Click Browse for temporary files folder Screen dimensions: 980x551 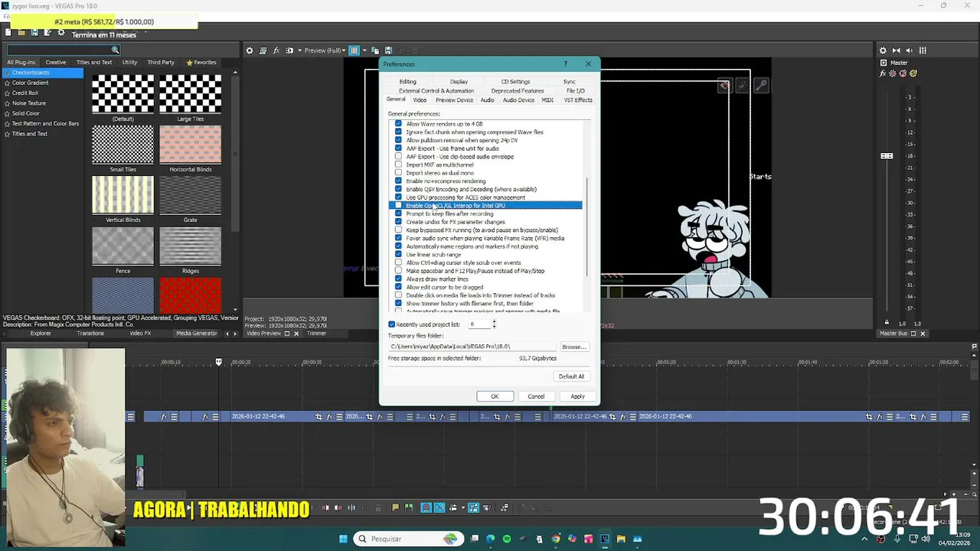(573, 347)
